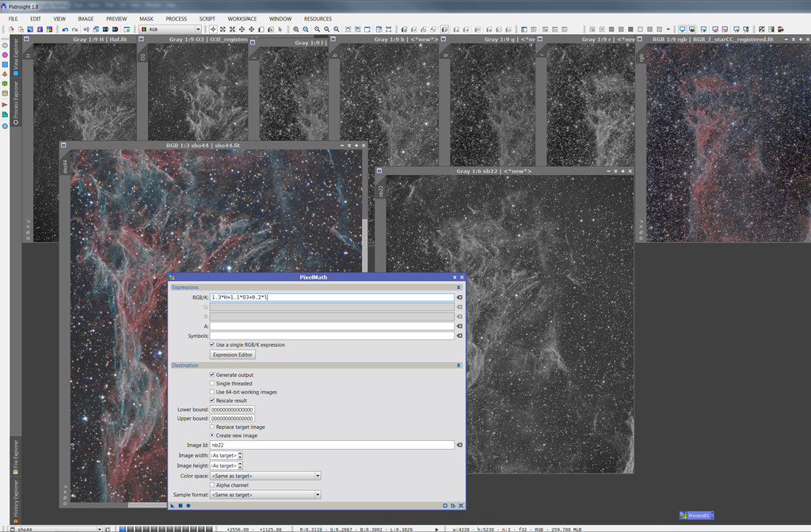Click the Redo arrow in the toolbar
Viewport: 811px width, 532px height.
75,29
